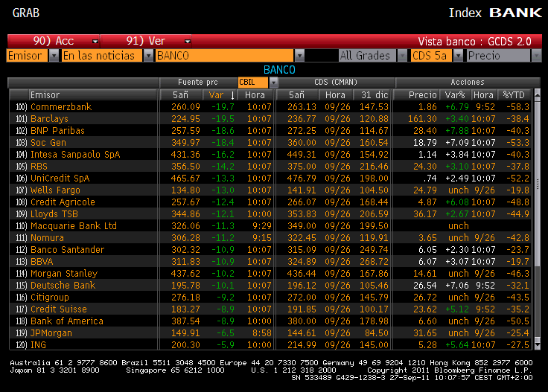Click Barclays share price 161.30
Screen dimensions: 548x392
point(422,119)
